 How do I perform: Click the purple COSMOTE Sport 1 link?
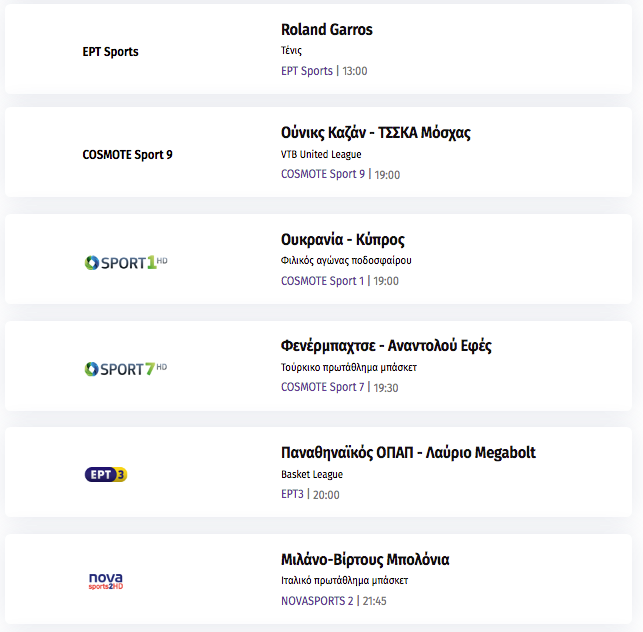tap(322, 281)
